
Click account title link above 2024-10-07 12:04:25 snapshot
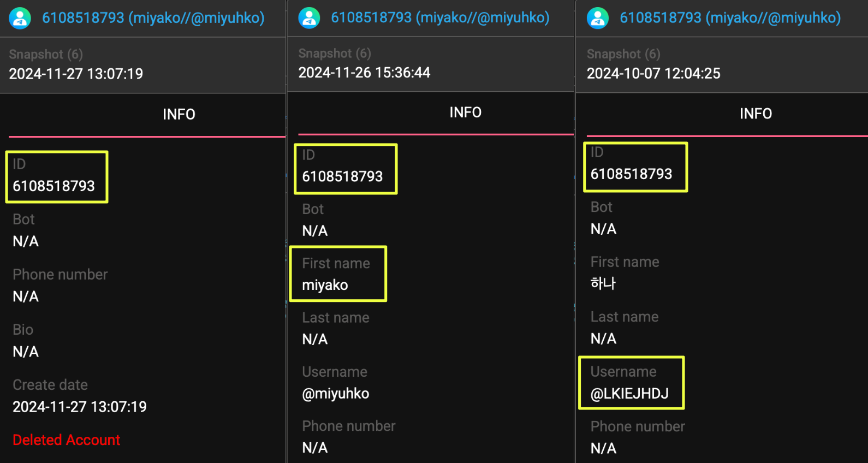pyautogui.click(x=730, y=18)
